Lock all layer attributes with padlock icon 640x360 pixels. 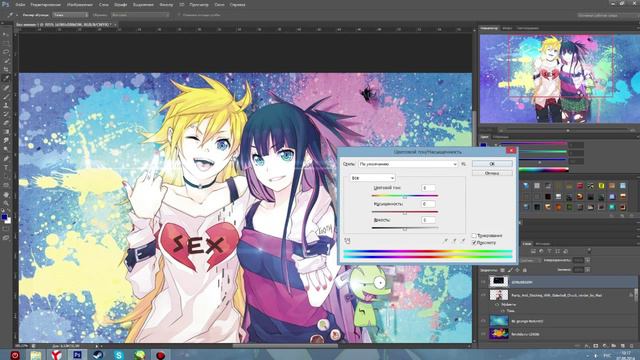click(525, 270)
